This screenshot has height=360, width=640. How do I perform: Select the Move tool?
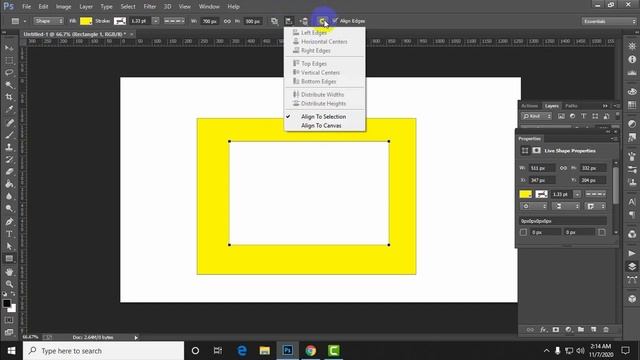9,48
